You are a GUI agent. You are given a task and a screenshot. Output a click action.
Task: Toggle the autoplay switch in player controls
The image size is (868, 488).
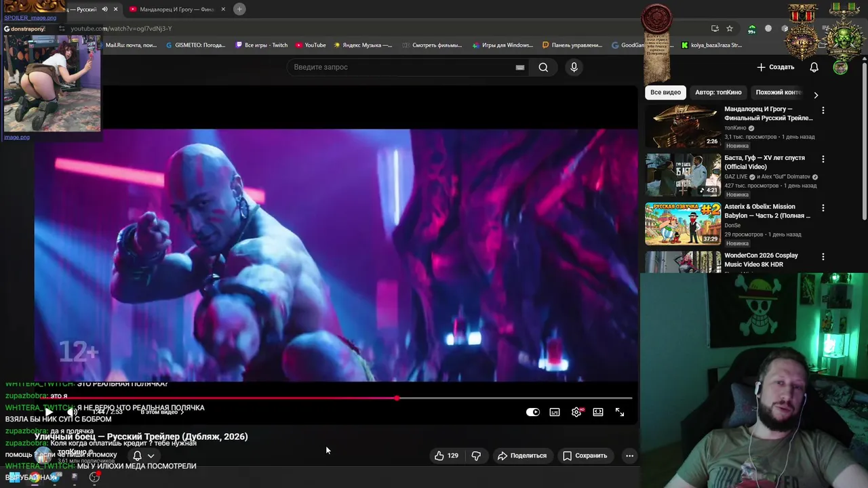click(533, 412)
